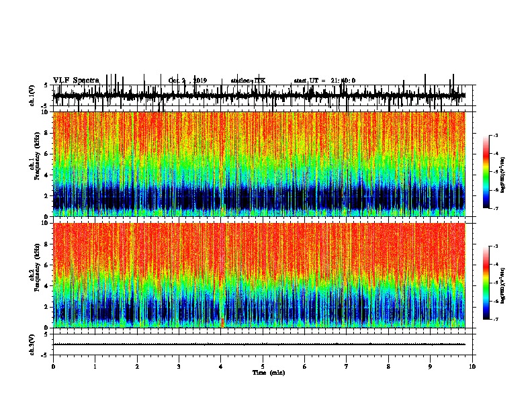The width and height of the screenshot is (532, 411).
Task: Click the time axis tick label "5"
Action: [263, 367]
